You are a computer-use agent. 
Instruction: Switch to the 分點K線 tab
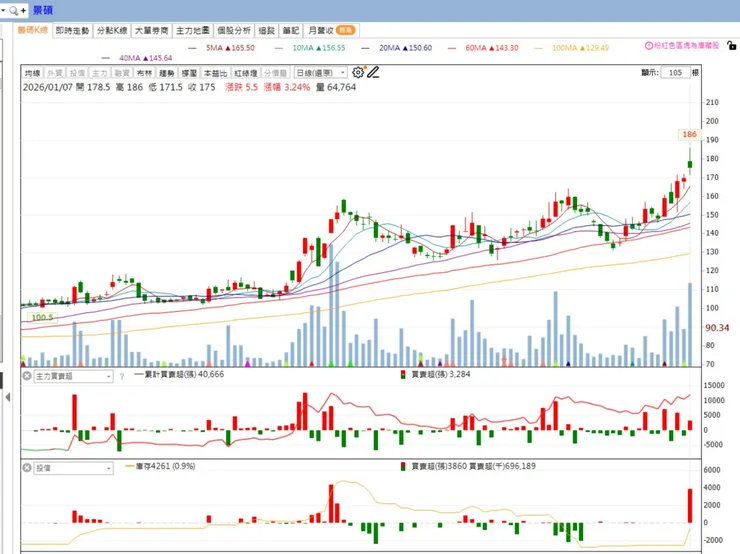(x=112, y=30)
